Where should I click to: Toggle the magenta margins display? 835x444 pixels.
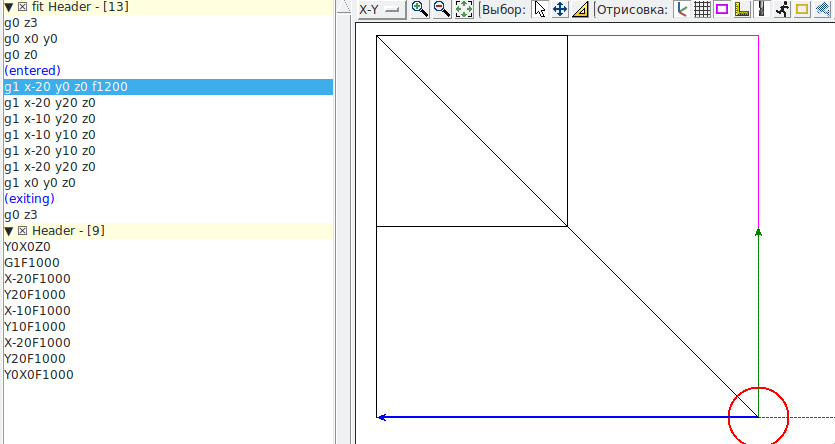[x=722, y=9]
